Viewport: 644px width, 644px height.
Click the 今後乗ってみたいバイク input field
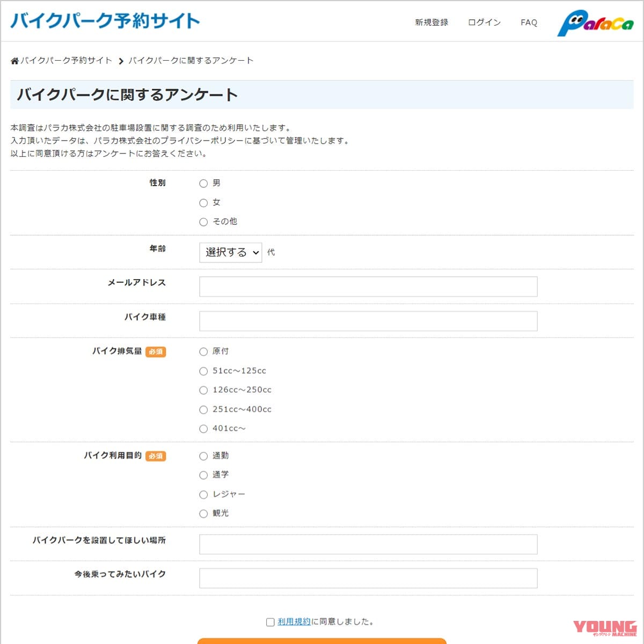[x=368, y=578]
